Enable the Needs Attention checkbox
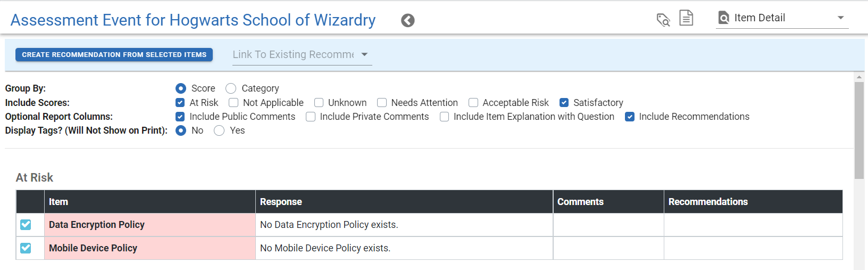 [382, 103]
